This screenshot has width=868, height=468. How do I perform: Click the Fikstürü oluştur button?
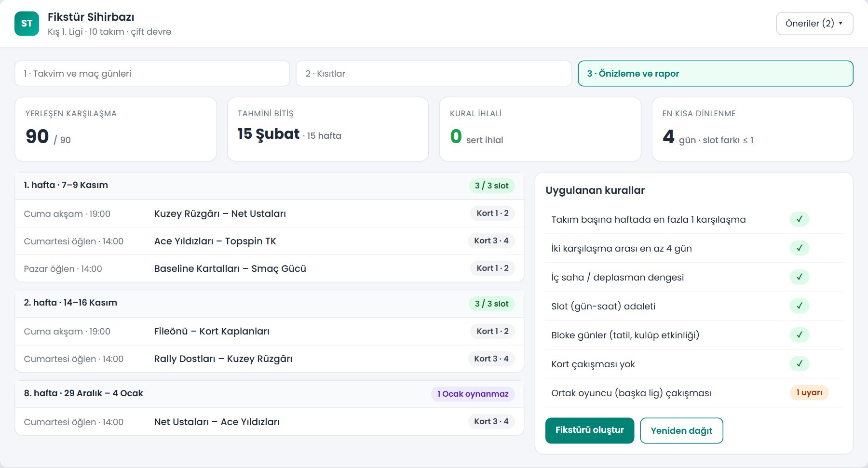point(590,430)
